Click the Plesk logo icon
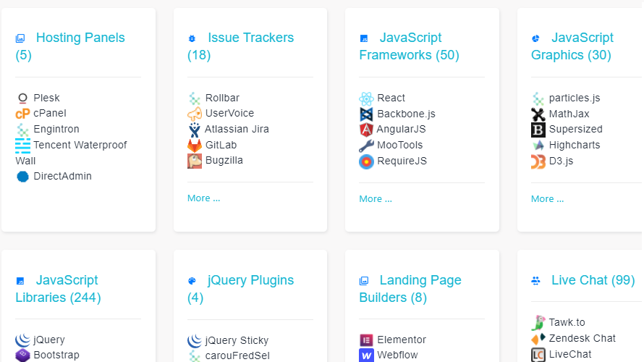This screenshot has width=644, height=362. 22,98
